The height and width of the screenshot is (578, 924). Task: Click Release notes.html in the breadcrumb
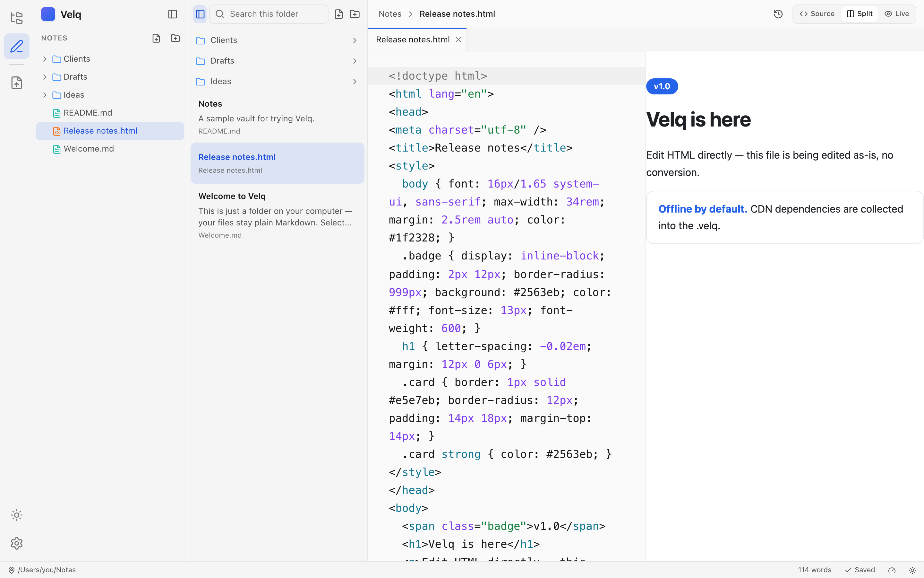tap(457, 14)
